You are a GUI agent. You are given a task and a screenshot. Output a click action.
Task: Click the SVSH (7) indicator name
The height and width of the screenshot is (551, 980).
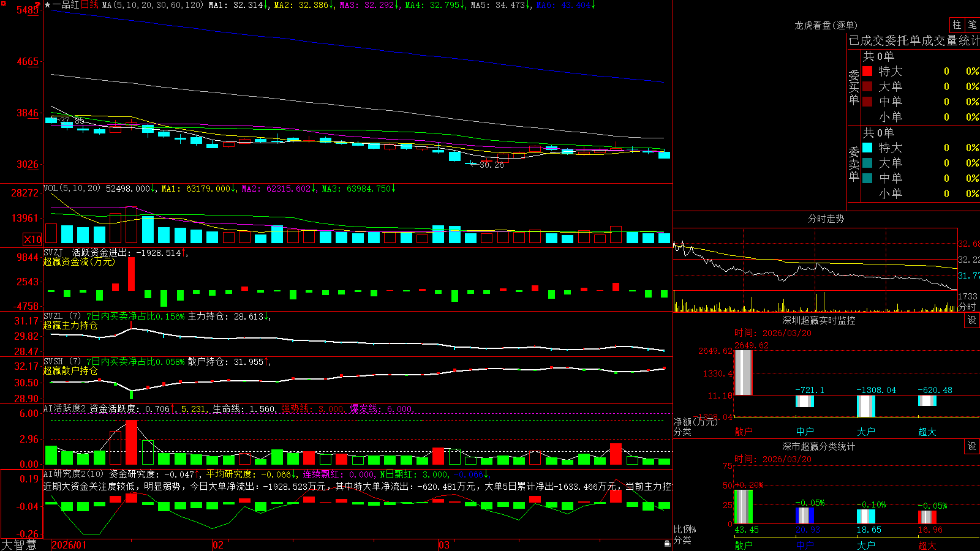[x=62, y=361]
